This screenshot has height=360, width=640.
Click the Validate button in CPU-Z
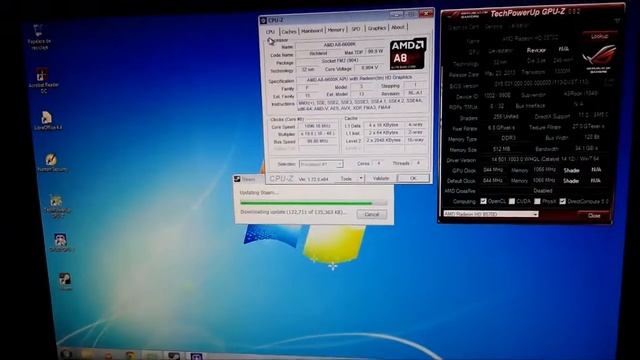380,178
